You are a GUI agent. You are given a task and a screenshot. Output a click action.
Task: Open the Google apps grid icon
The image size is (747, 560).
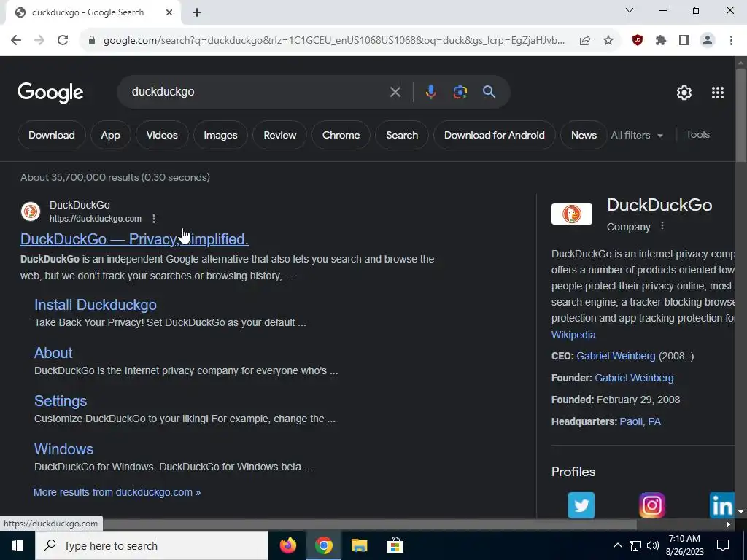click(718, 93)
